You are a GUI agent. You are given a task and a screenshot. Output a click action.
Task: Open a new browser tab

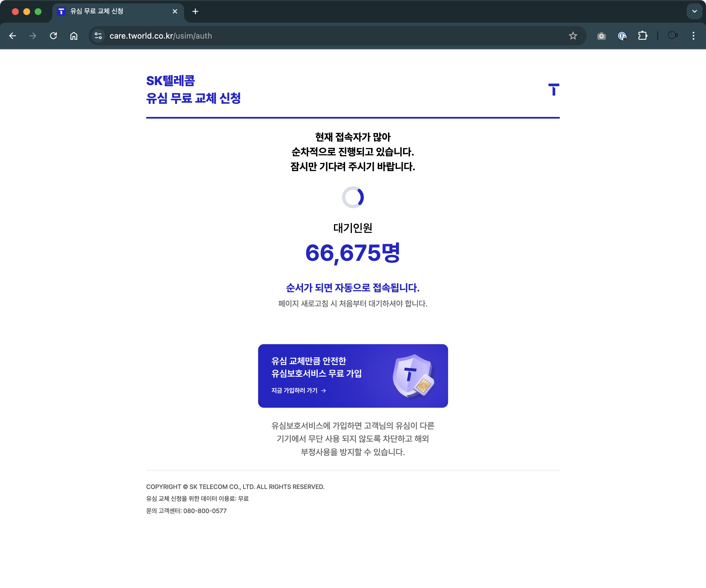pos(195,11)
